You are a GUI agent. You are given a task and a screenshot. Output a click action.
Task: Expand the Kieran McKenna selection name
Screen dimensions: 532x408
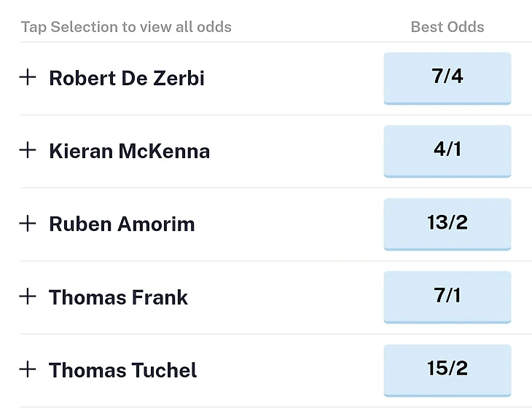[x=129, y=151]
